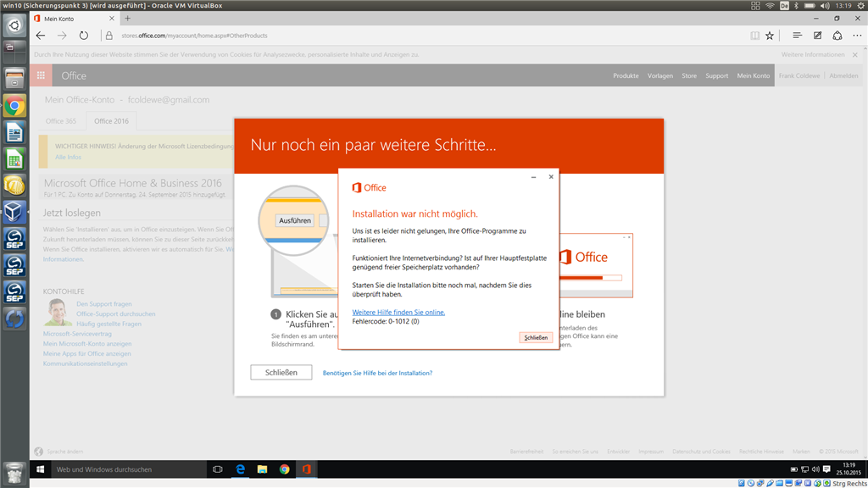Select the Office installer icon on the taskbar
The image size is (868, 488).
tap(307, 469)
